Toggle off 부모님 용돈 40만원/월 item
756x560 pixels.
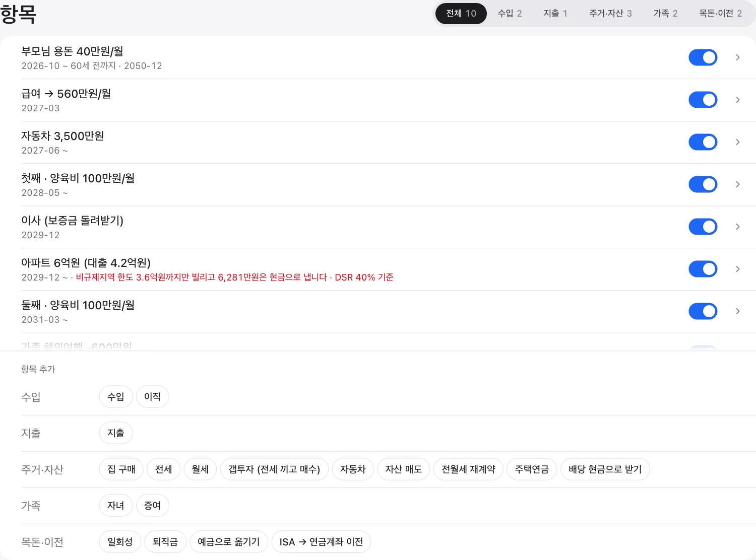pos(703,57)
